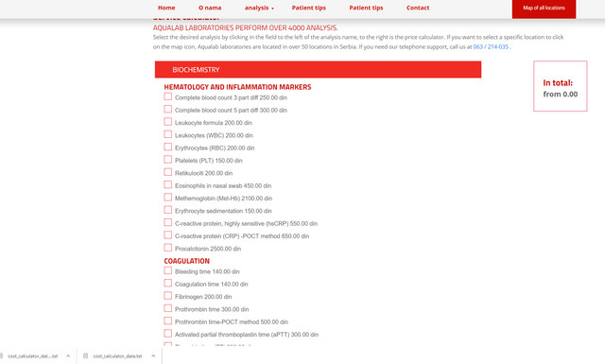605x364 pixels.
Task: Check Activated partial thromboplastin time (aPTT)
Action: point(168,334)
